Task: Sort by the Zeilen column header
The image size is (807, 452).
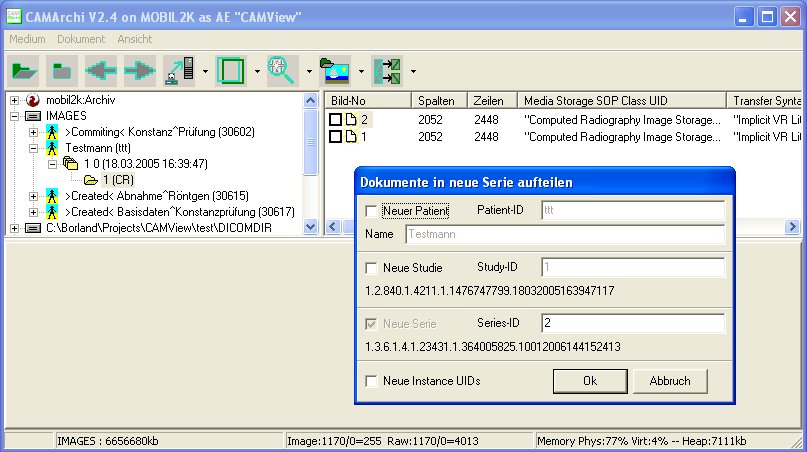Action: click(x=492, y=100)
